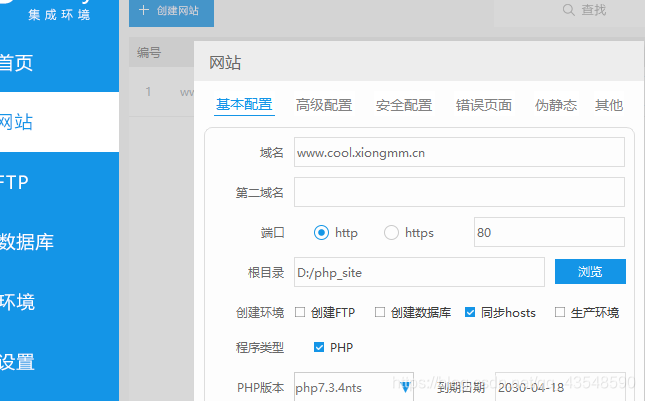Open 环境 in the sidebar
This screenshot has height=401, width=645.
pos(59,302)
